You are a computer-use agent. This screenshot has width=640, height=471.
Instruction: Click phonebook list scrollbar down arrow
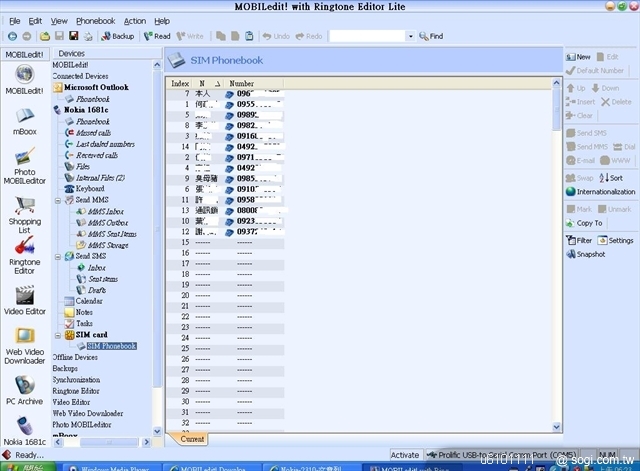[556, 427]
